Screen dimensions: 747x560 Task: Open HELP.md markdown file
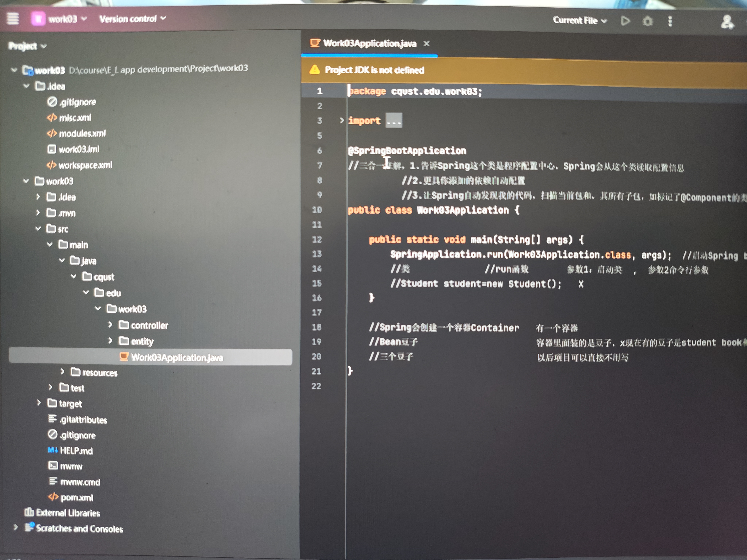[x=76, y=451]
